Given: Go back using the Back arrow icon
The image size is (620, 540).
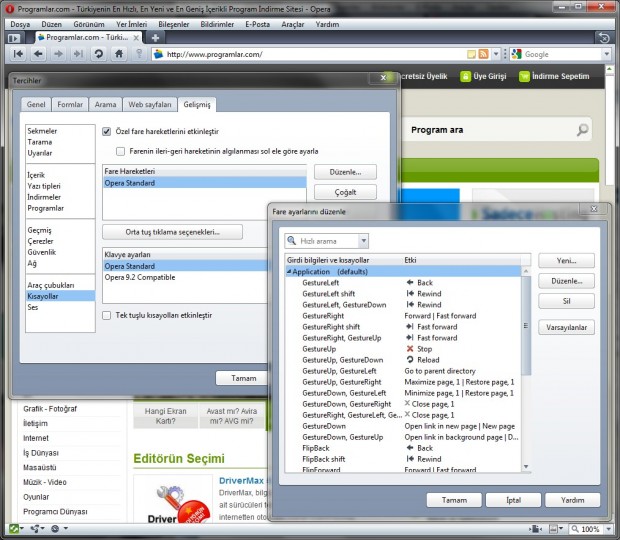Looking at the screenshot, I should (x=38, y=54).
